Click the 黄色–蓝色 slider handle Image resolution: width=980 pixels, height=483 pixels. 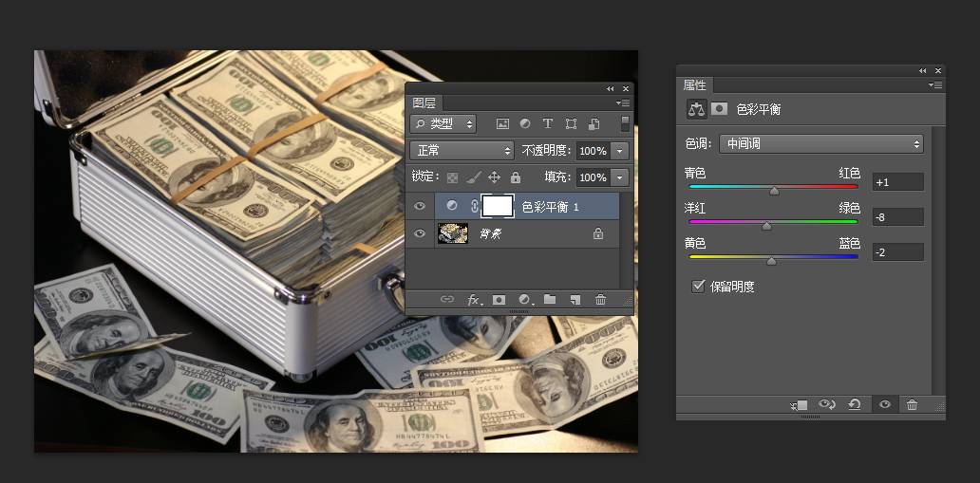point(772,261)
